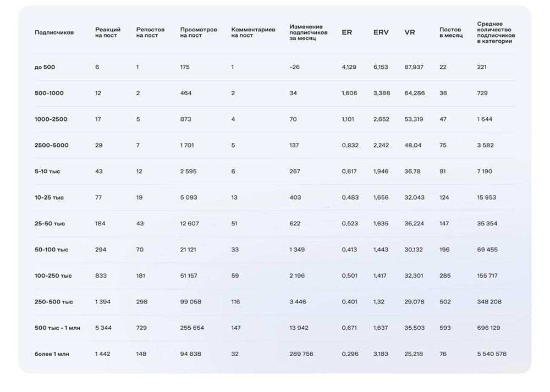
Task: Click the cell showing 289 756
Action: (x=301, y=354)
